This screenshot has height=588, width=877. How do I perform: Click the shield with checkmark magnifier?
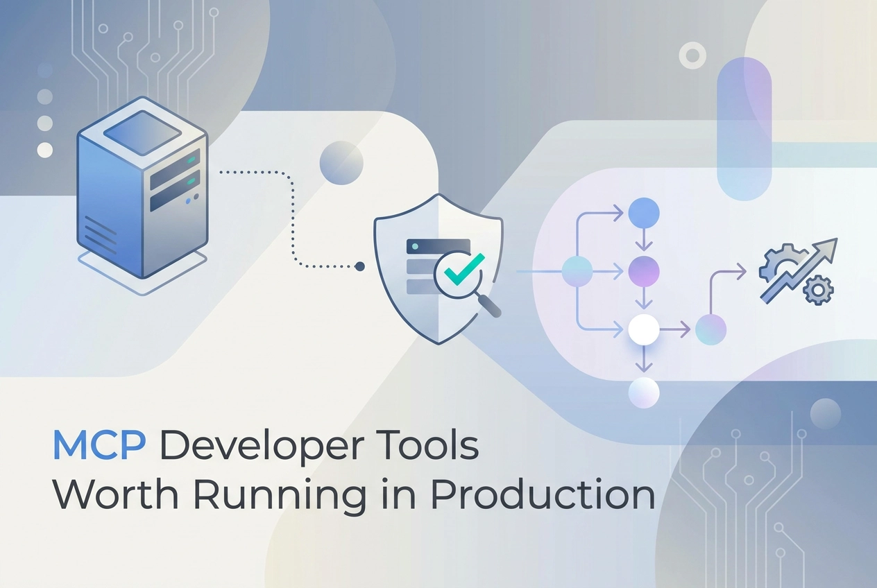tap(438, 269)
